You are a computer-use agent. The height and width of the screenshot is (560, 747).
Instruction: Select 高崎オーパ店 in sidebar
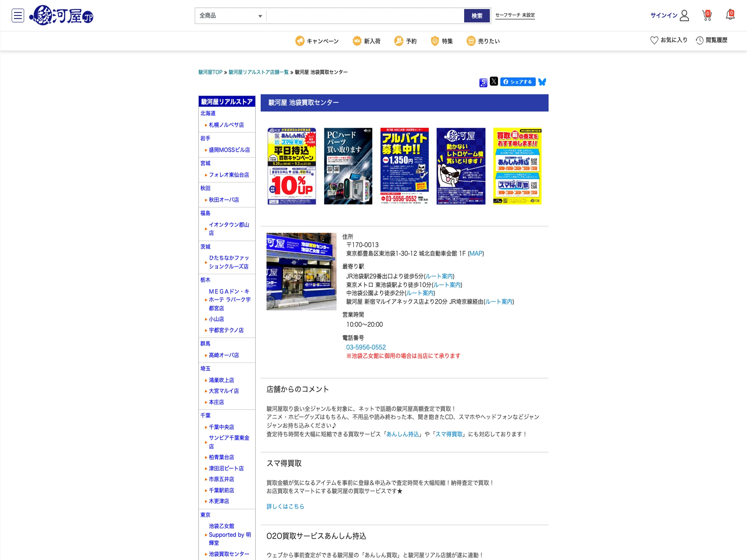click(x=224, y=355)
